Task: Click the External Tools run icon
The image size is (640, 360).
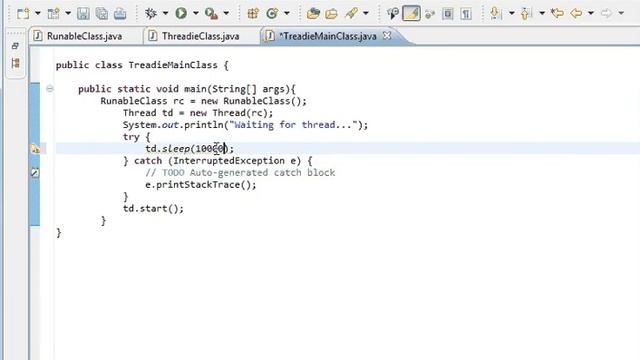Action: coord(211,13)
